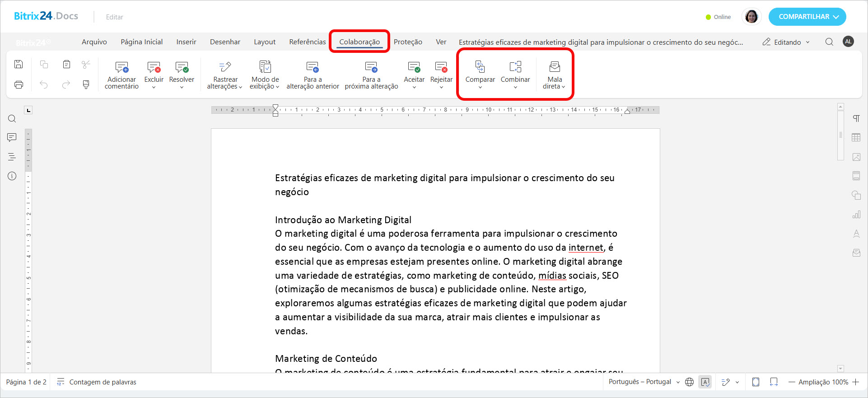Click the Save document icon
Viewport: 868px width, 398px height.
[x=19, y=64]
